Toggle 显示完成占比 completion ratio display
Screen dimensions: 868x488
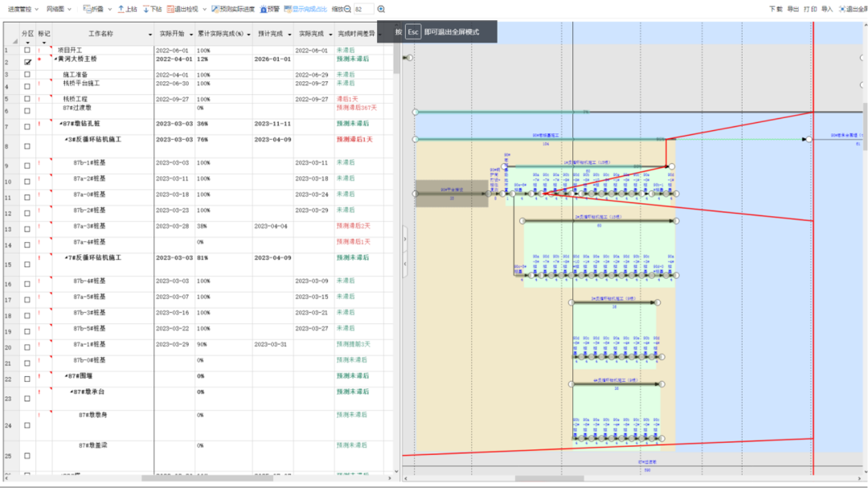pos(287,9)
